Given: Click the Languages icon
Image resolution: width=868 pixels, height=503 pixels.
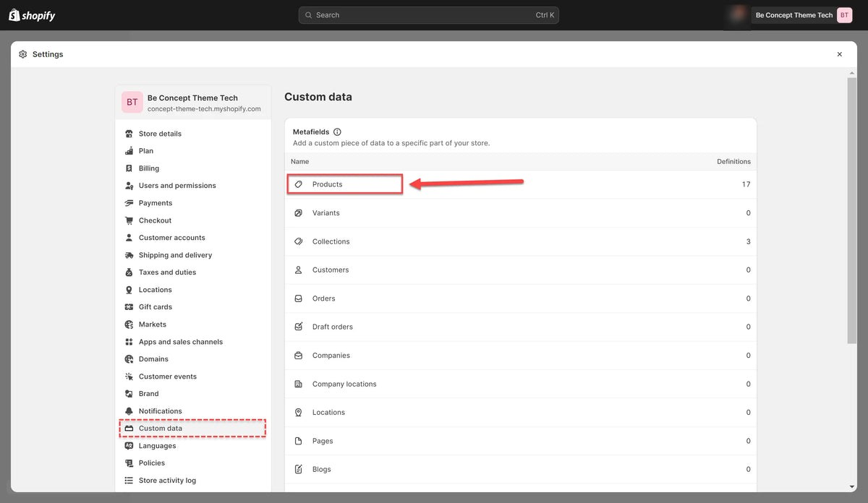Looking at the screenshot, I should [x=129, y=446].
